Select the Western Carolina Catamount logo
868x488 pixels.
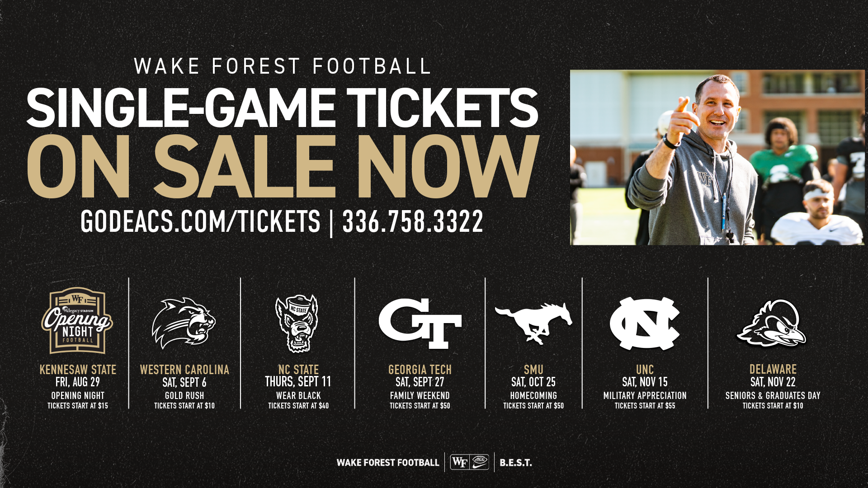(x=184, y=323)
